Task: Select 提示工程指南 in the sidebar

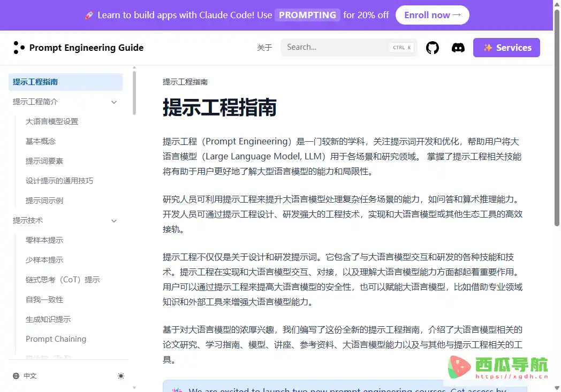Action: point(66,82)
